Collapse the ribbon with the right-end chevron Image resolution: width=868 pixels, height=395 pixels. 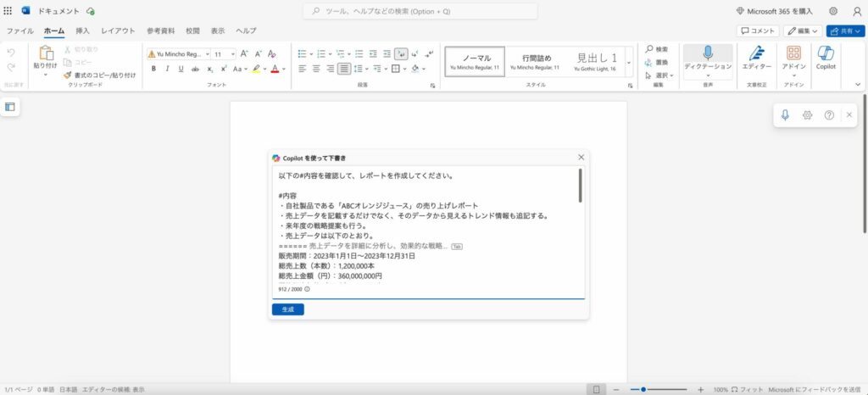858,85
